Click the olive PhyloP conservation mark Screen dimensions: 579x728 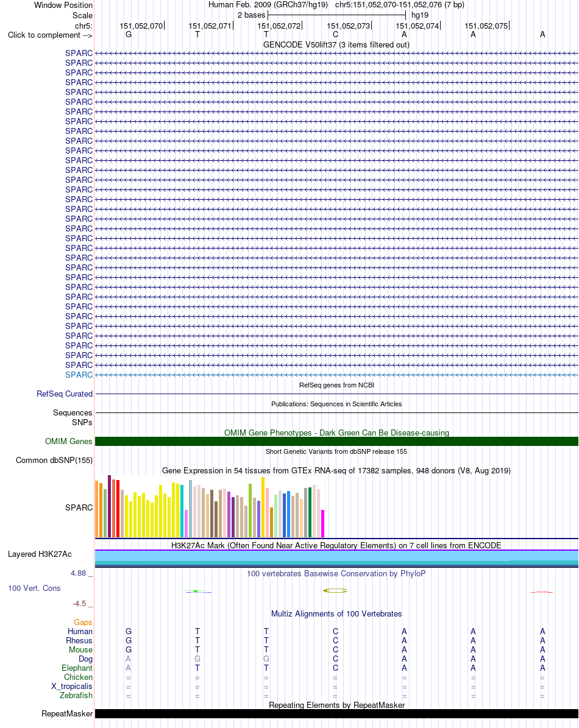335,590
